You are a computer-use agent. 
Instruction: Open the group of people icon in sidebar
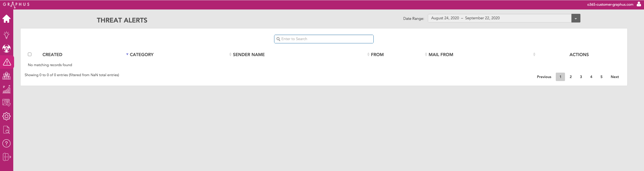[6, 76]
